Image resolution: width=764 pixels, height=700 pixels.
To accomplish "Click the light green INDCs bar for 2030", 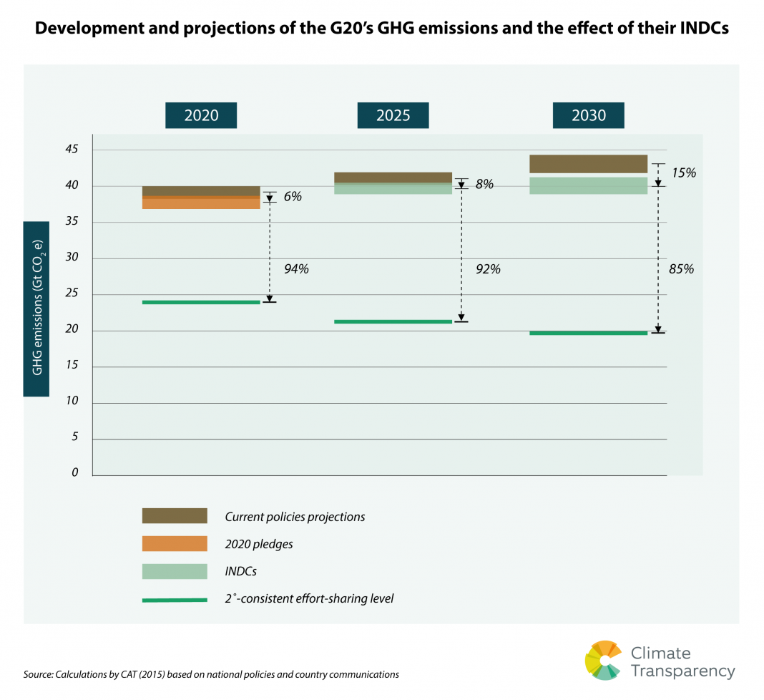I will point(588,185).
